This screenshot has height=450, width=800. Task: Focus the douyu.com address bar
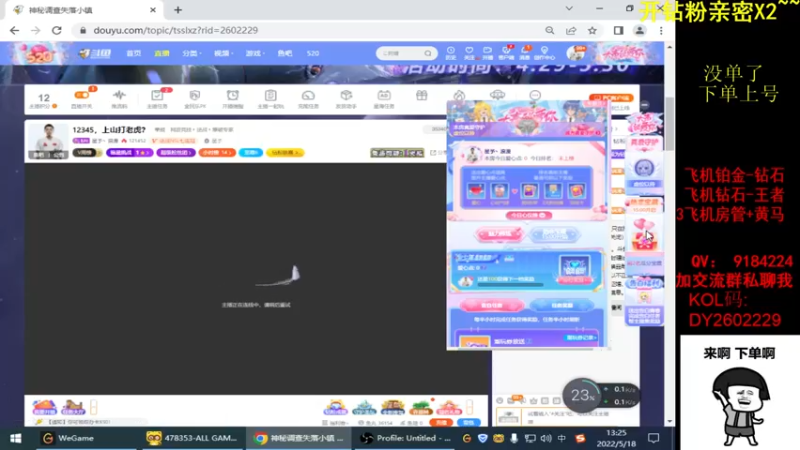pyautogui.click(x=306, y=31)
